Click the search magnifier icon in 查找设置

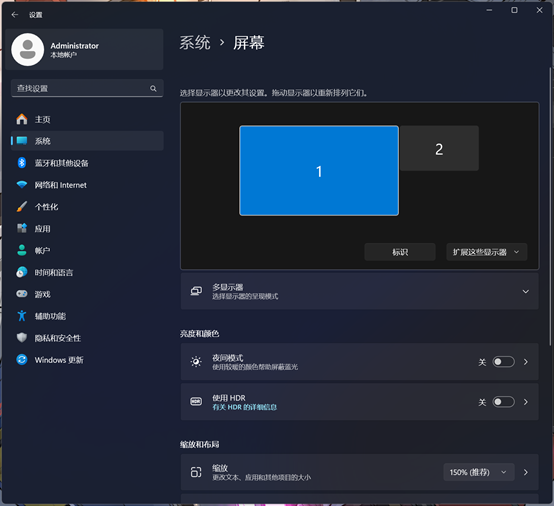point(153,88)
